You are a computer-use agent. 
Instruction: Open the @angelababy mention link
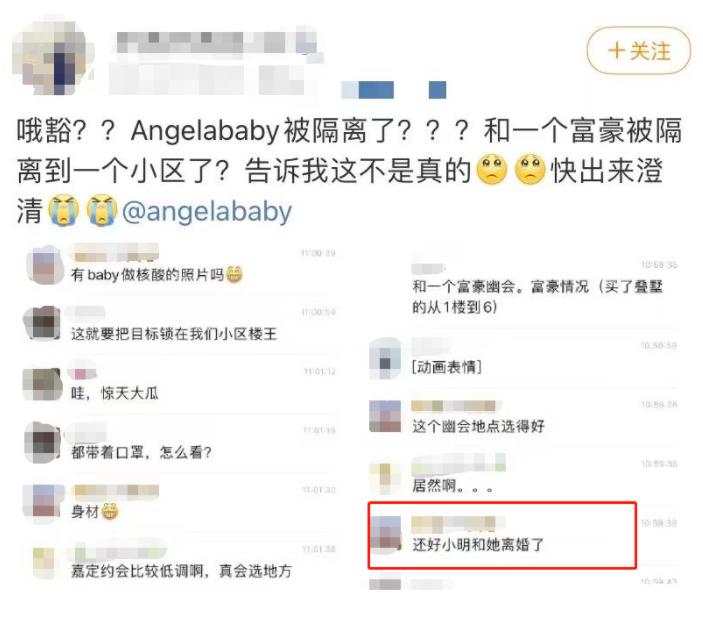(x=207, y=212)
